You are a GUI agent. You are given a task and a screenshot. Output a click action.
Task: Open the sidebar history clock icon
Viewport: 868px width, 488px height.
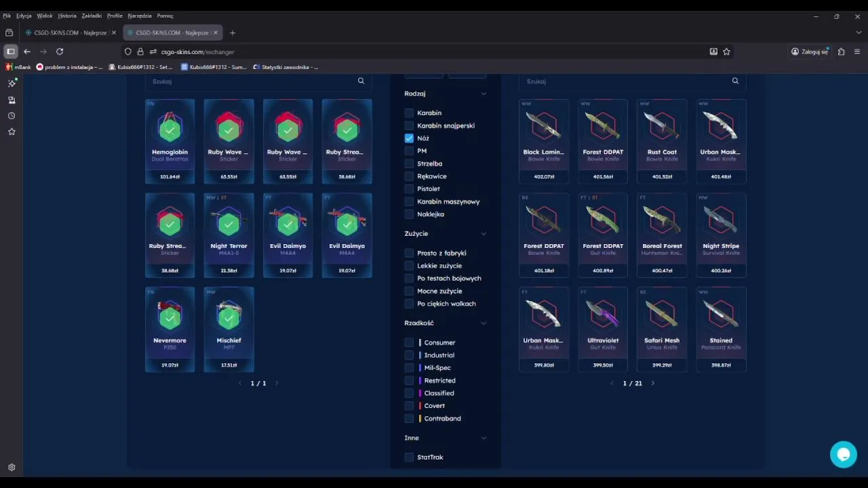[x=12, y=116]
